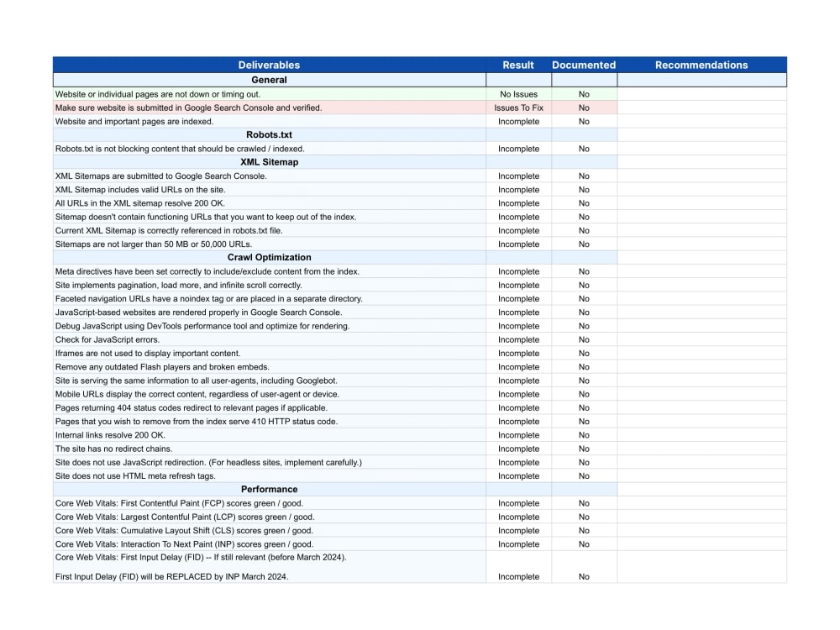
Task: Select 'The site has no redirect chains.' cell
Action: (x=269, y=449)
